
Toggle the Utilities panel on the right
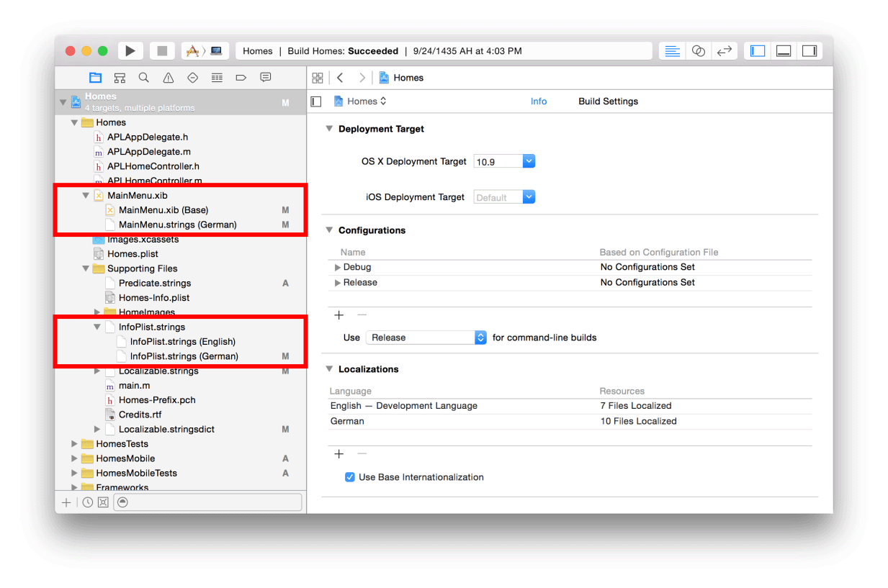pos(809,51)
